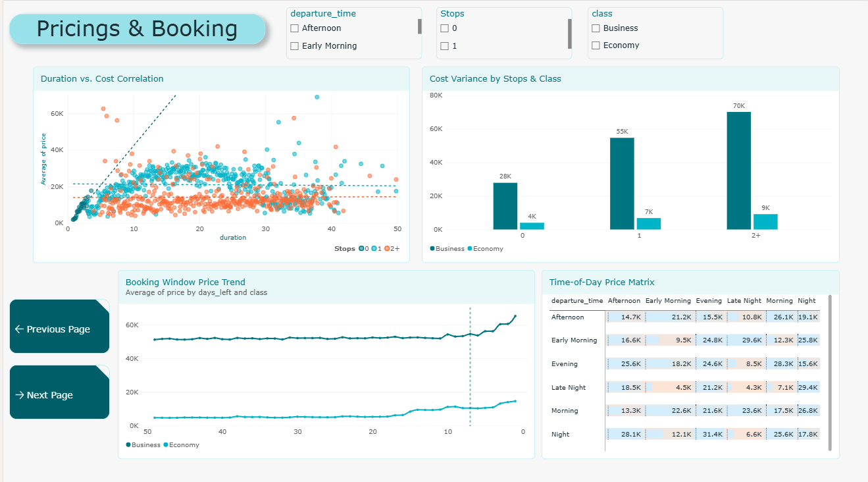Tick the 1 stop checkbox
The image size is (868, 482).
[x=445, y=46]
